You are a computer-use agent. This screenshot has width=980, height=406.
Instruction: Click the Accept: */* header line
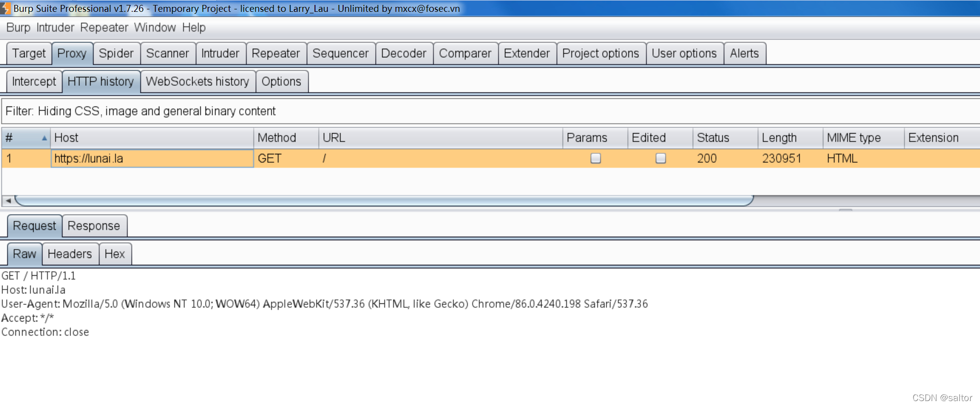pyautogui.click(x=28, y=318)
